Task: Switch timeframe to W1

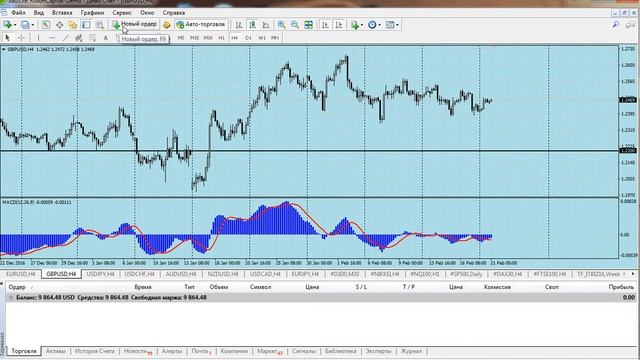Action: point(262,38)
